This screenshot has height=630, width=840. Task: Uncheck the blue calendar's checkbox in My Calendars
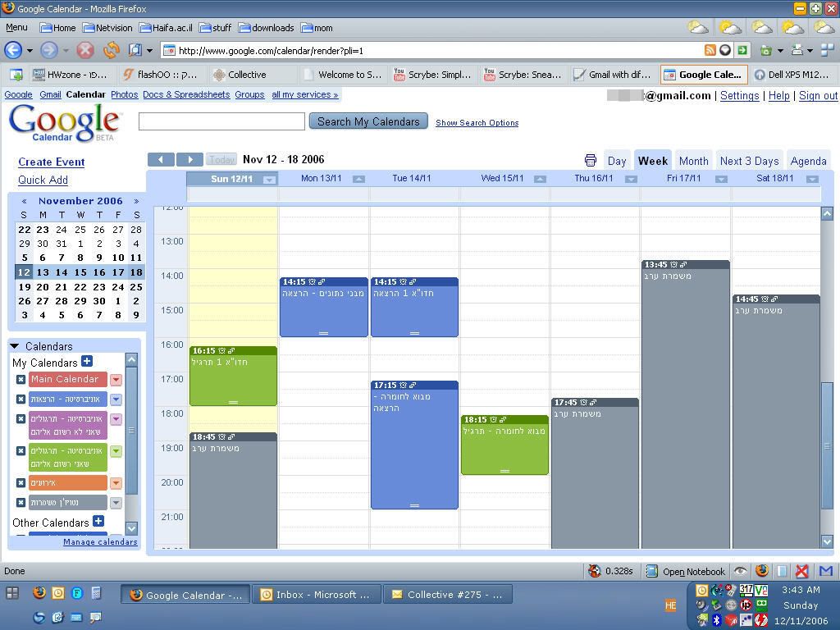pyautogui.click(x=21, y=399)
